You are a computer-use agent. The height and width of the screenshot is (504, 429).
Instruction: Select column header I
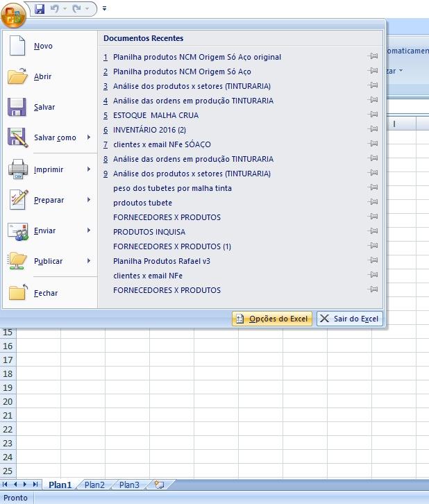point(394,124)
